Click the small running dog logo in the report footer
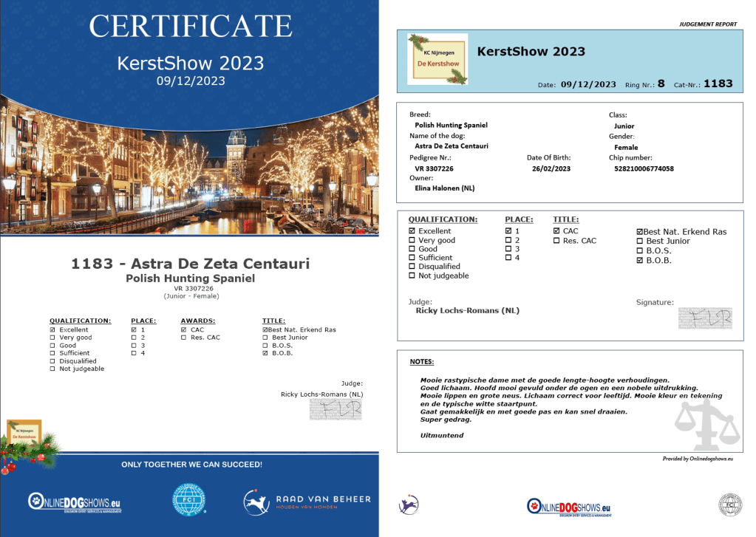Viewport: 756px width, 537px height. click(x=406, y=504)
